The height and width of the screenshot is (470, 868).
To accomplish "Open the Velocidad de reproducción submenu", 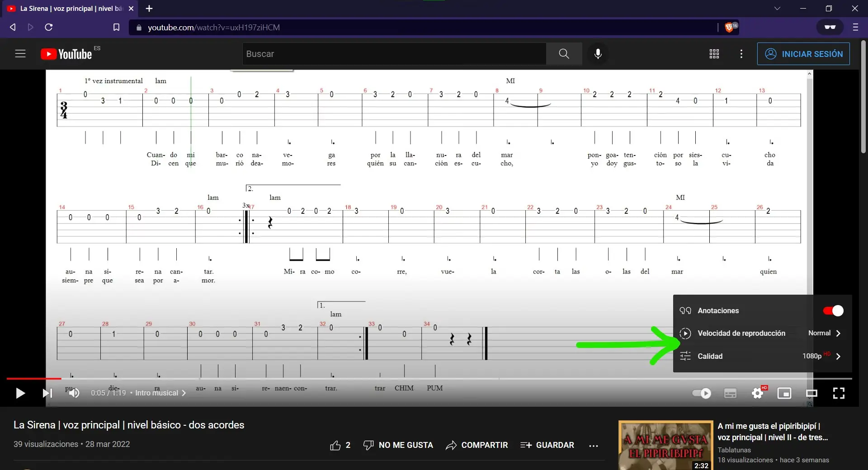I will click(x=762, y=334).
